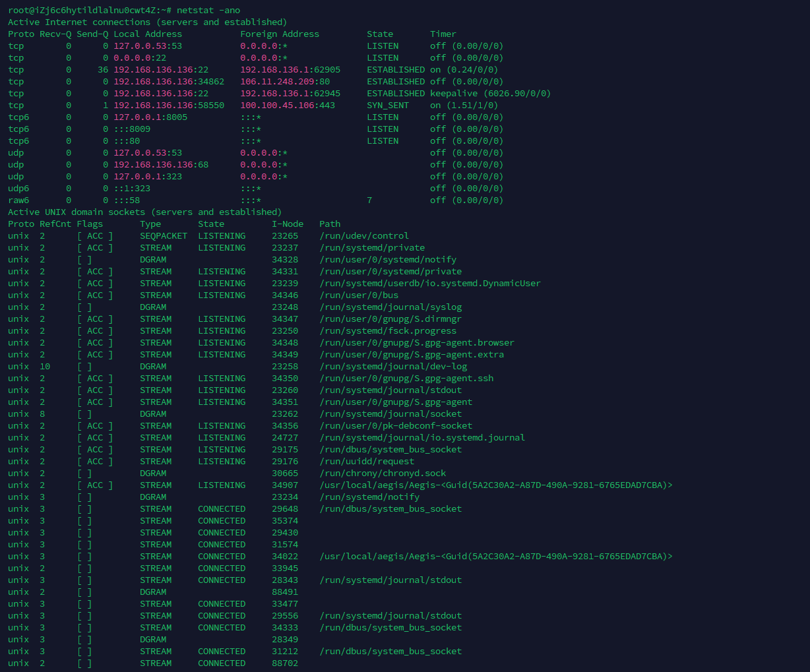The width and height of the screenshot is (810, 672).
Task: Click the local address 127.0.0.53:53 on first tcp row
Action: (148, 46)
